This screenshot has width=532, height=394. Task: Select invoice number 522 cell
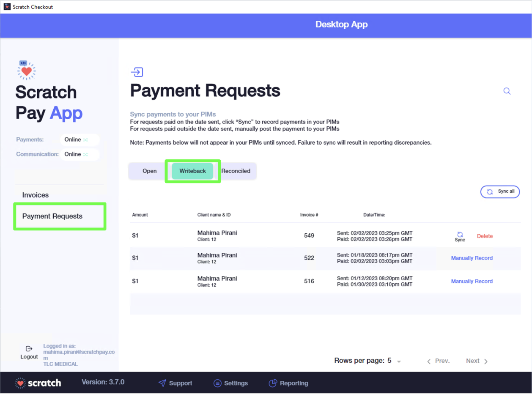coord(309,257)
